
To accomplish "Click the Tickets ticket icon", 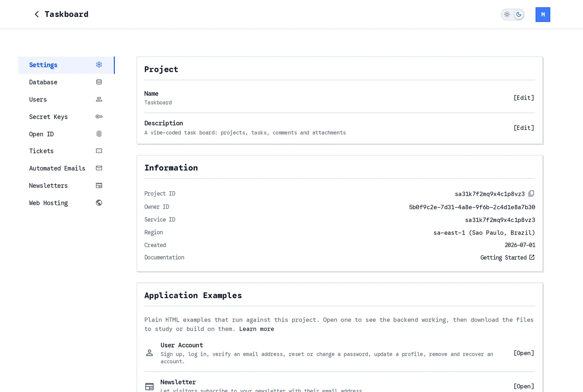I will pos(99,151).
